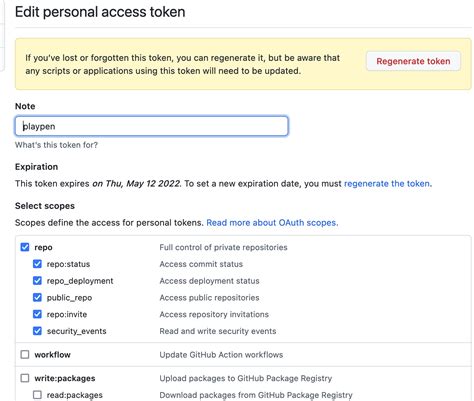Uncheck the repo:invite checkbox
This screenshot has height=401, width=474.
[x=37, y=314]
